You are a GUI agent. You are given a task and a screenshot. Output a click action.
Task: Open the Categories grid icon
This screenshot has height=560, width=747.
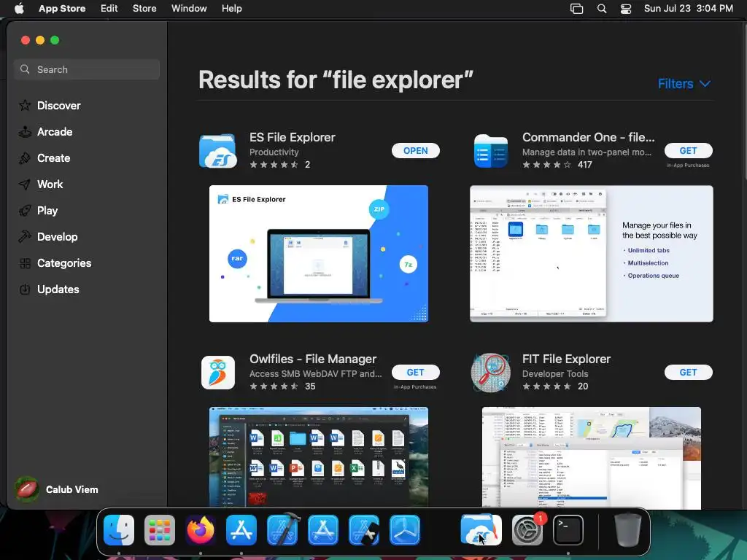pyautogui.click(x=25, y=262)
